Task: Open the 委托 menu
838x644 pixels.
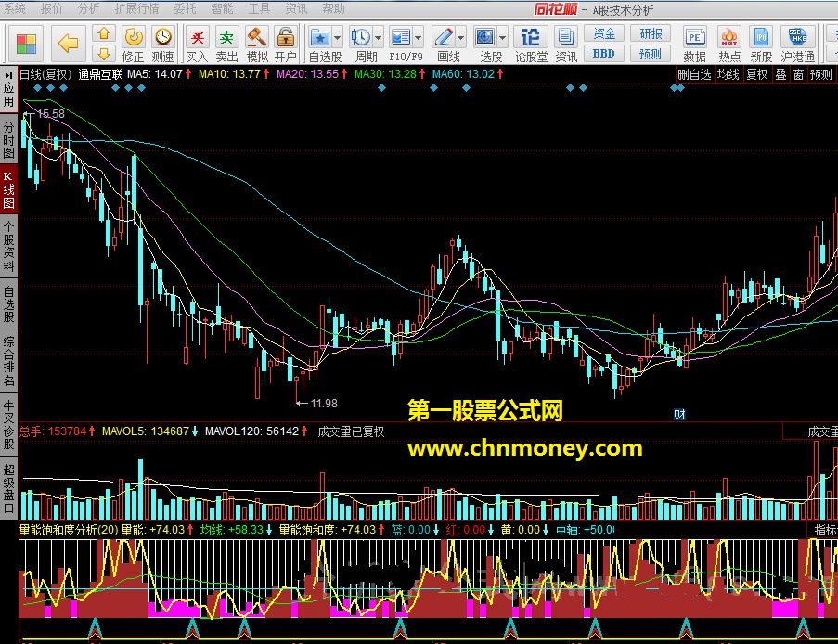Action: coord(185,8)
